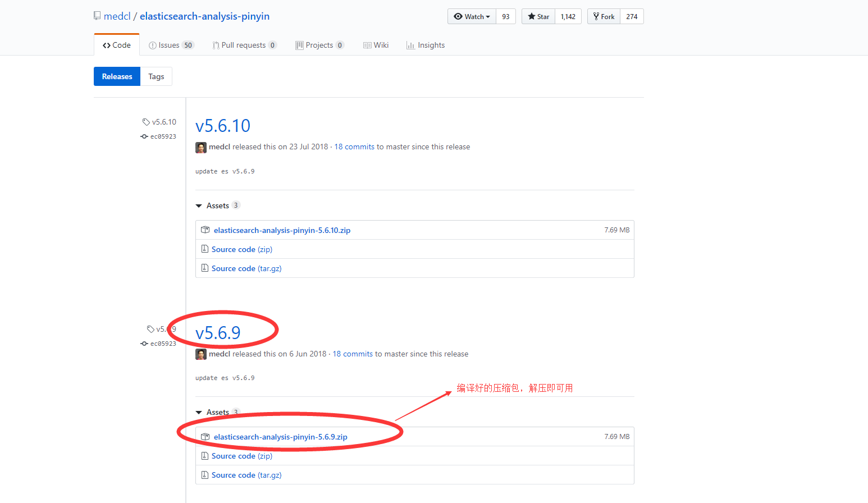Click zip file icon for v5.6.10 Source code (zip)

pyautogui.click(x=204, y=249)
